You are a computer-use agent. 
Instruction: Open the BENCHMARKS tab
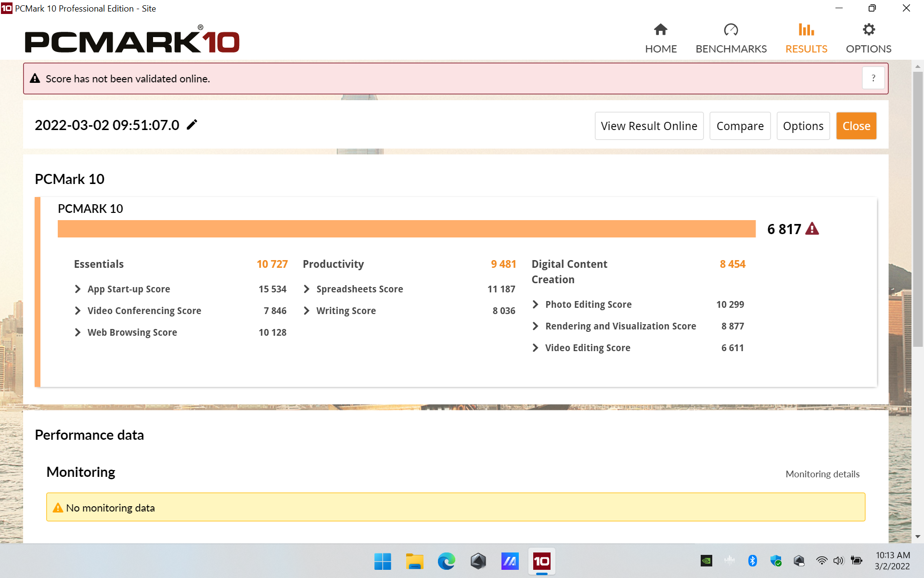pos(731,39)
